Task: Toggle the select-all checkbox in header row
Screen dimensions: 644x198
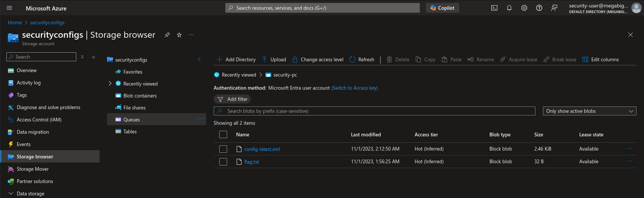Action: click(x=223, y=134)
